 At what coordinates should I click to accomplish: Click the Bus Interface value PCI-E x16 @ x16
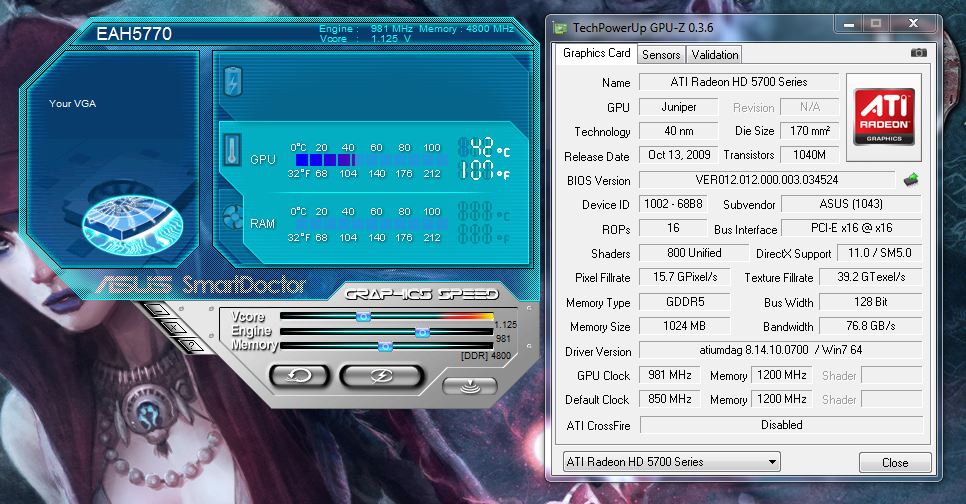tap(851, 228)
